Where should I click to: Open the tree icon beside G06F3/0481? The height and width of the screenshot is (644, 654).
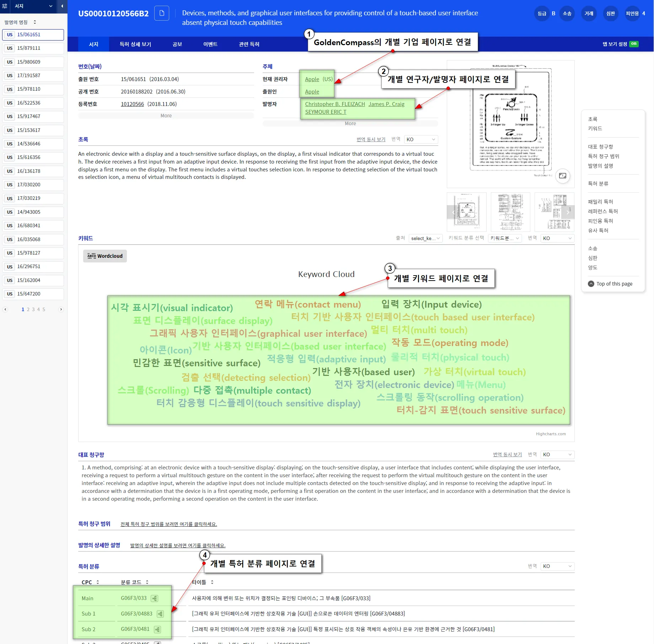(157, 629)
